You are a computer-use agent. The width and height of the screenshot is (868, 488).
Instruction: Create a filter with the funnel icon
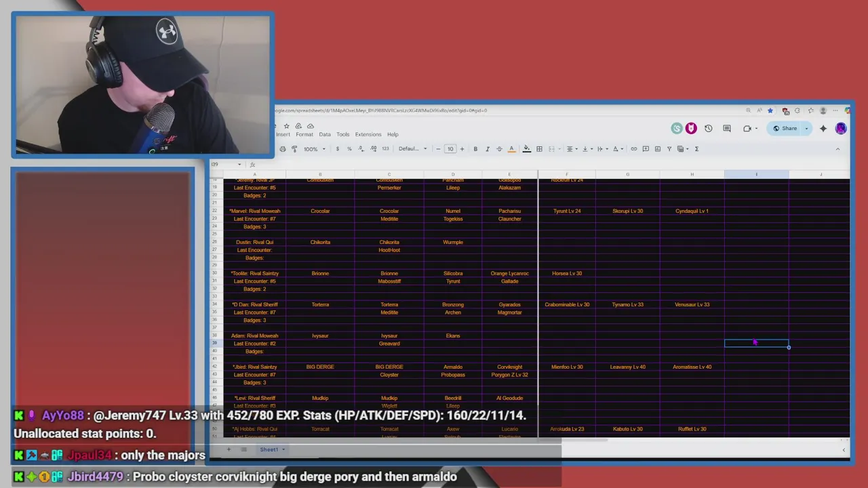click(669, 149)
